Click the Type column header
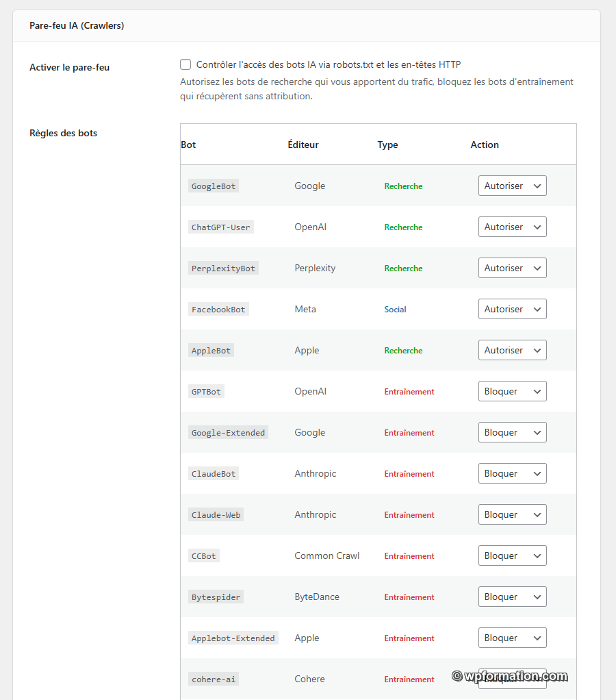The width and height of the screenshot is (616, 700). click(x=387, y=145)
